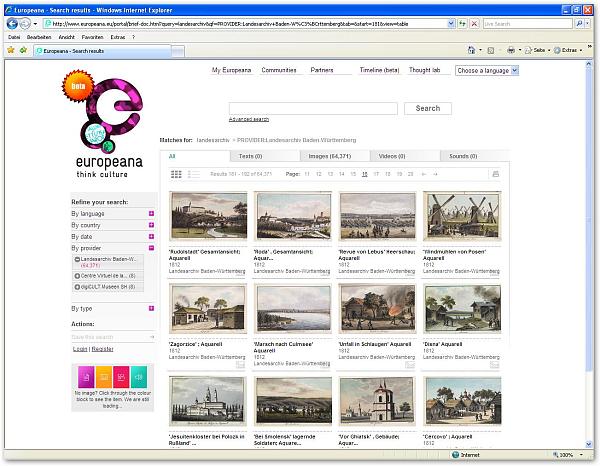This screenshot has height=466, width=600.
Task: Switch to grid view icon in results
Action: pyautogui.click(x=176, y=174)
